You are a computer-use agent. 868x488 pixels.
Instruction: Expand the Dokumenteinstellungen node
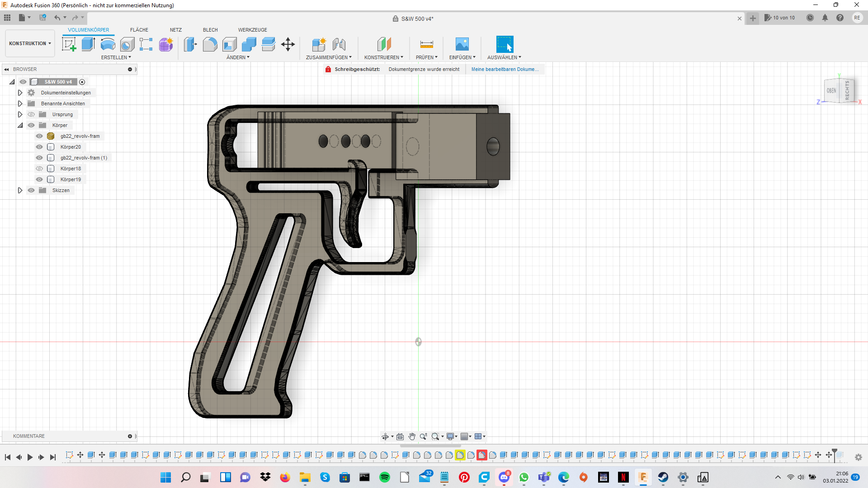(x=20, y=92)
